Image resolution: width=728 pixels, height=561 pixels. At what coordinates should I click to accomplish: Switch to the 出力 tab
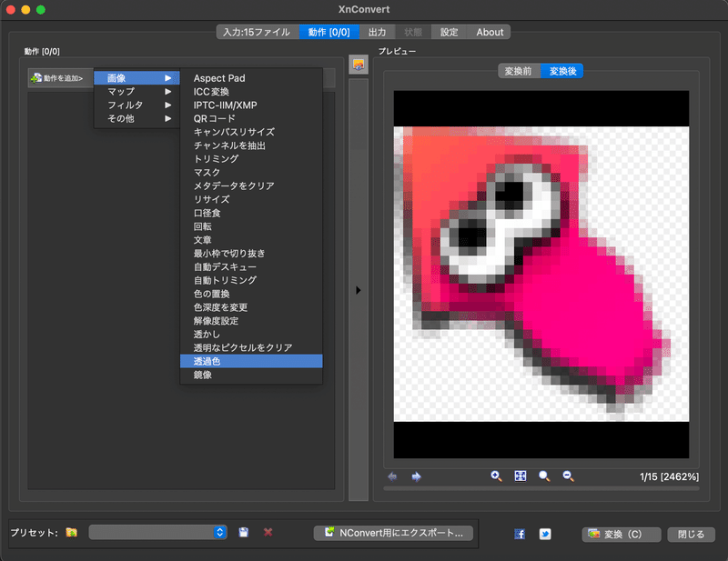377,32
